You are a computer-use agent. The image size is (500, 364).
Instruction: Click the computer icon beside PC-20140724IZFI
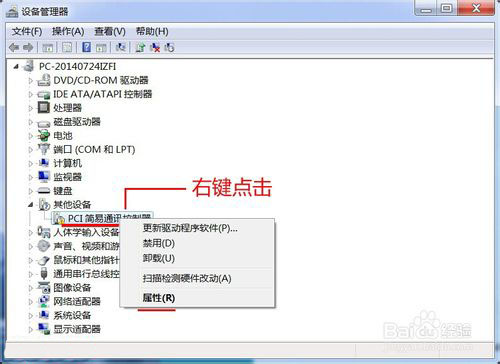(29, 66)
